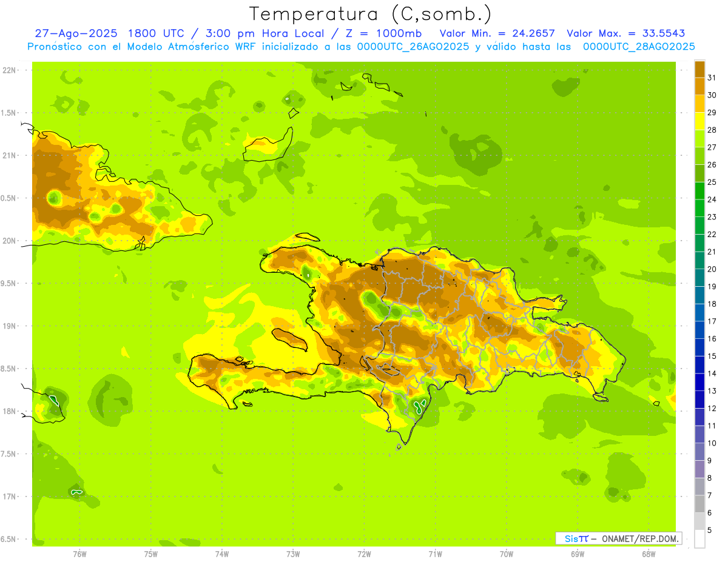This screenshot has width=728, height=562.
Task: Click the '28' colorbar value label
Action: 712,130
